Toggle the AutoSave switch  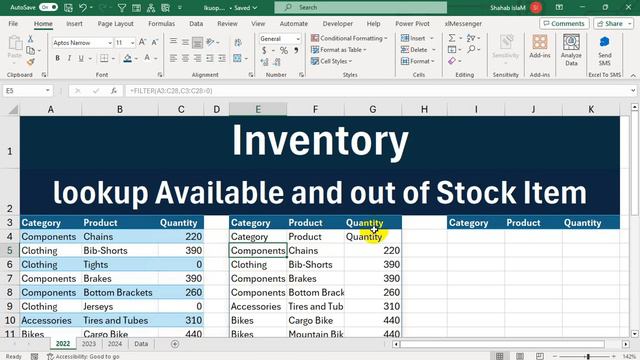pyautogui.click(x=48, y=7)
